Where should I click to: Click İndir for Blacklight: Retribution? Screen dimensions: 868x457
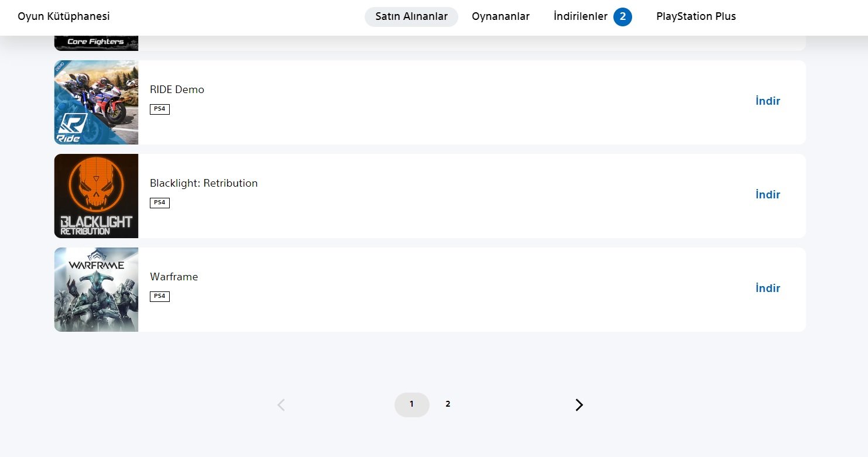point(768,195)
